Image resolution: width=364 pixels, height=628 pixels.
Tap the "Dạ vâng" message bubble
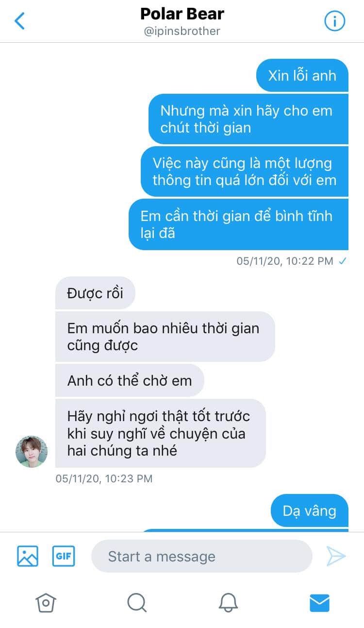click(x=310, y=510)
